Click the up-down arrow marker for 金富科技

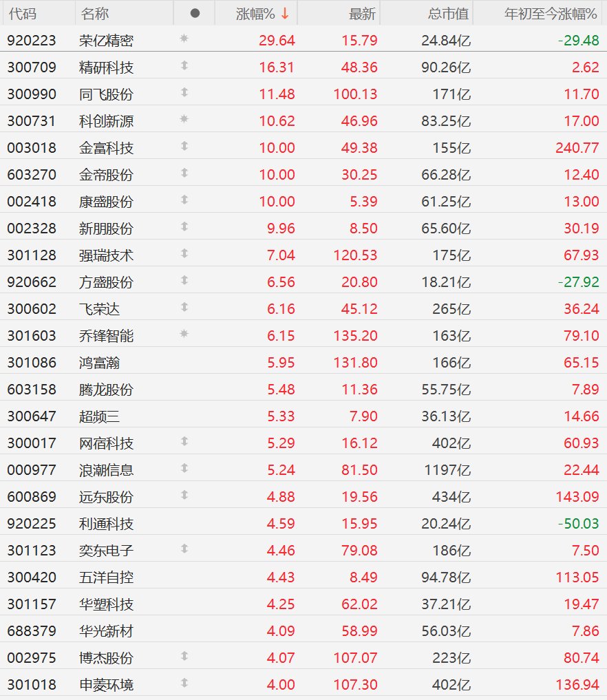pyautogui.click(x=184, y=146)
